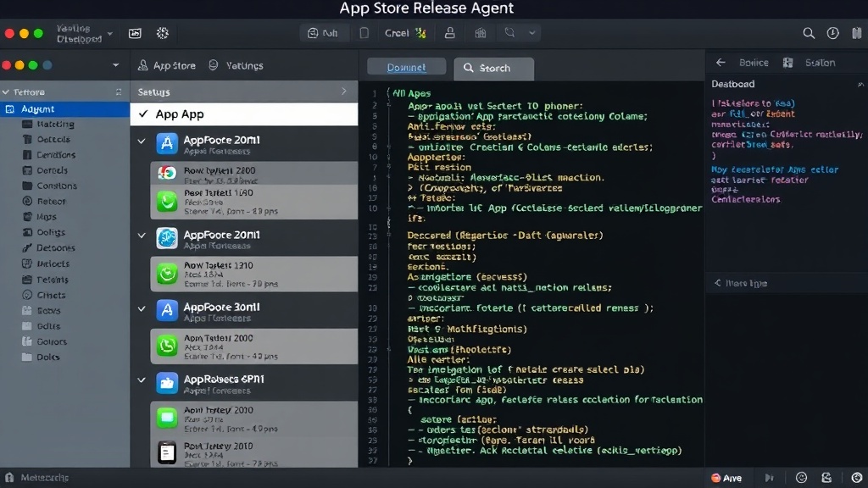The image size is (868, 488).
Task: Switch to the Storch tab
Action: tap(494, 68)
